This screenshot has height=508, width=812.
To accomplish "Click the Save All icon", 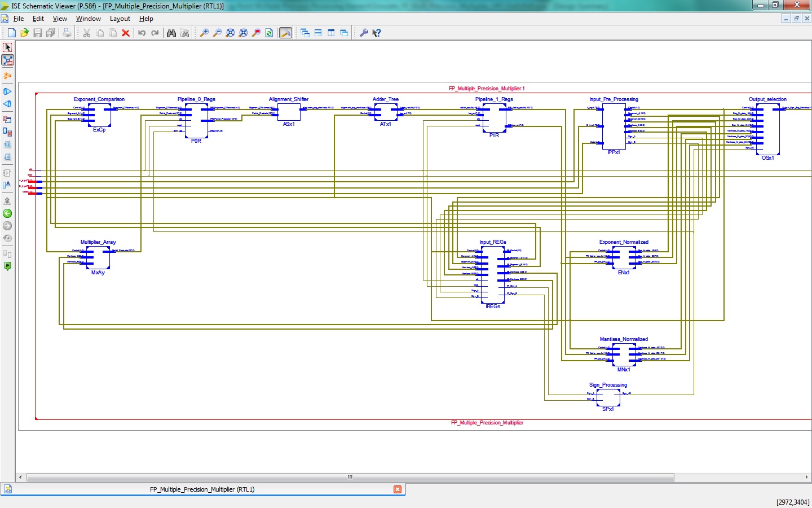I will click(50, 33).
